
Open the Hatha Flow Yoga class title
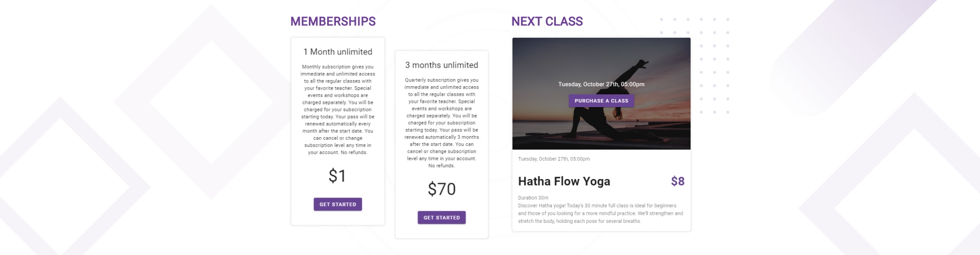pos(564,181)
